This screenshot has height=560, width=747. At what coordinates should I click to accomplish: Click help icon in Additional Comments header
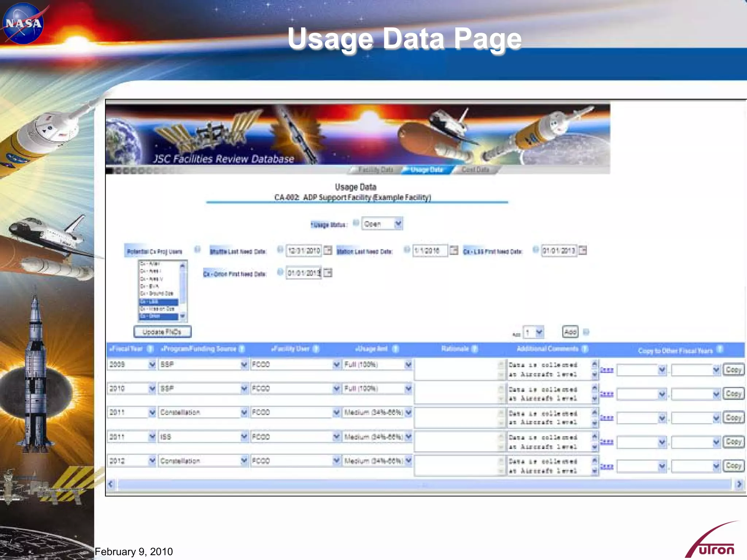coord(585,349)
